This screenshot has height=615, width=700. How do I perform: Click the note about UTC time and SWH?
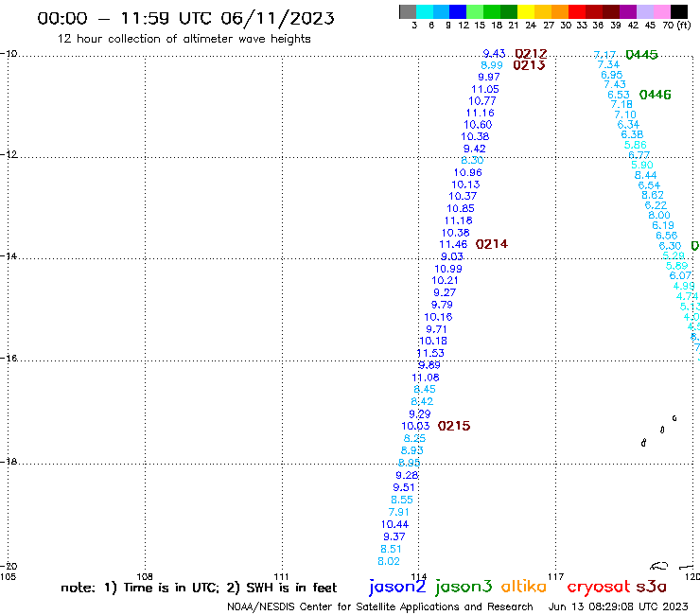pos(199,588)
